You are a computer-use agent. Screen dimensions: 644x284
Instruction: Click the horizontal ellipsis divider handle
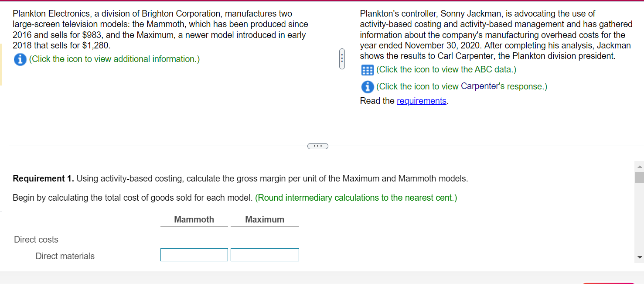tap(317, 146)
